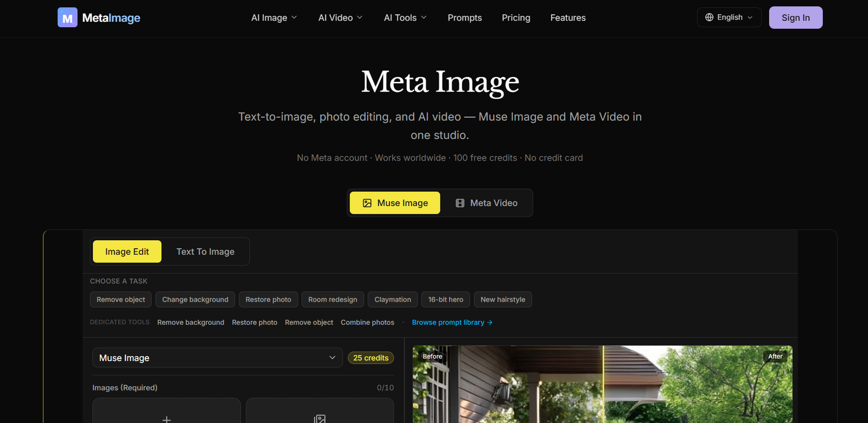Pick the Restore photo task chip
Image resolution: width=868 pixels, height=423 pixels.
[x=269, y=299]
